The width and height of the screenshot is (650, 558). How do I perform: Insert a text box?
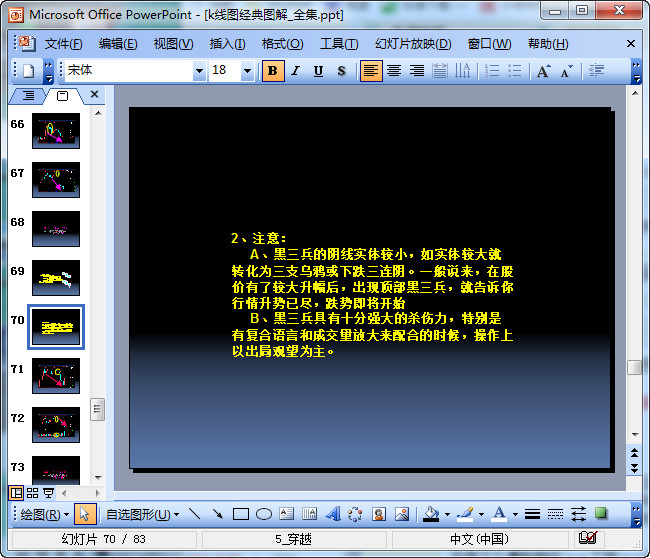[286, 514]
